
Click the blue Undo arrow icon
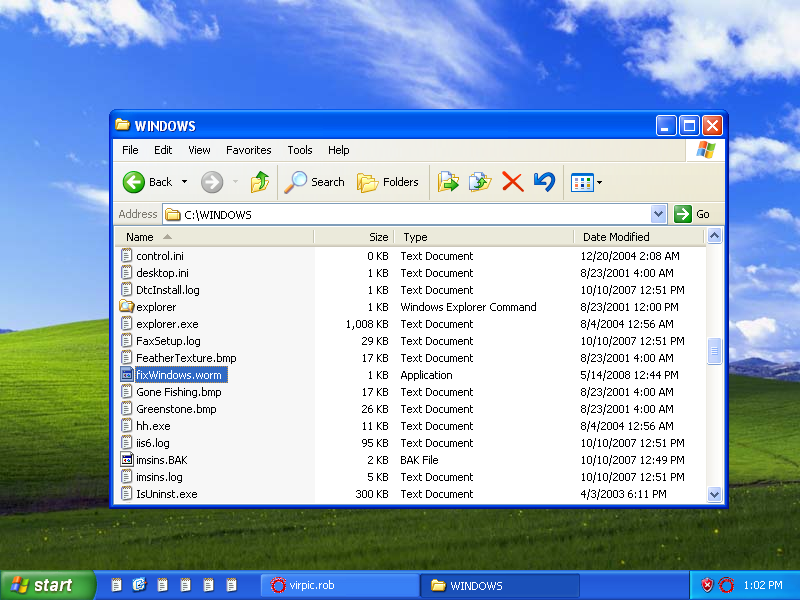[544, 182]
